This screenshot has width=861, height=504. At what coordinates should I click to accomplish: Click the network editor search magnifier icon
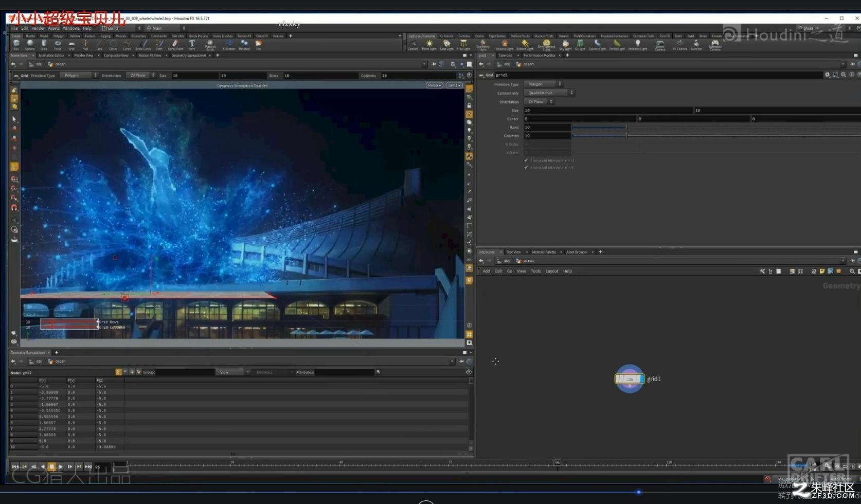(x=852, y=271)
